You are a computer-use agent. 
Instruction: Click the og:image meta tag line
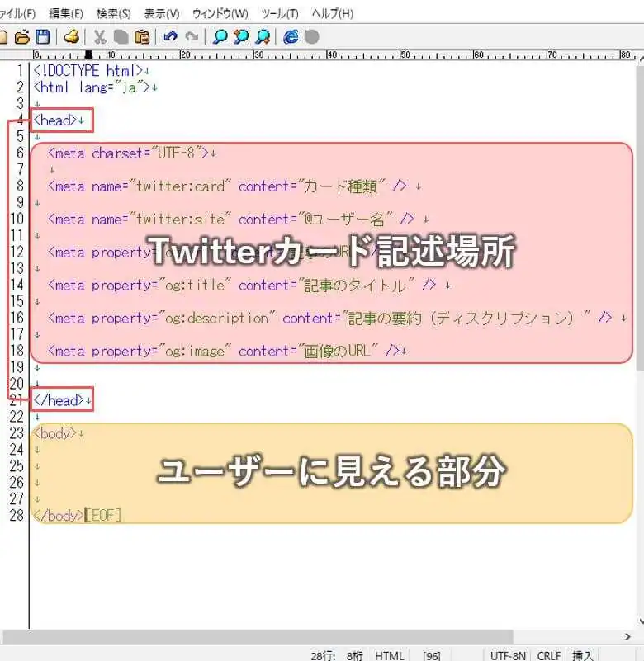point(227,352)
